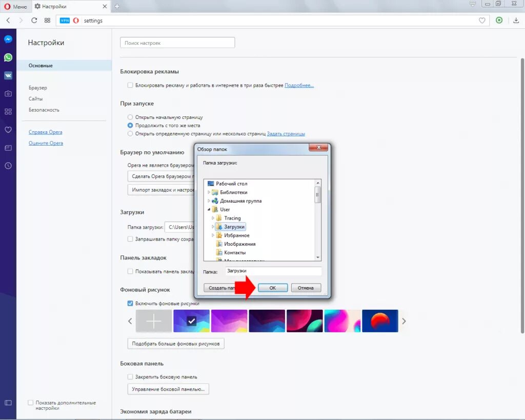Open Оцените Opera link
The height and width of the screenshot is (420, 525).
pos(46,143)
